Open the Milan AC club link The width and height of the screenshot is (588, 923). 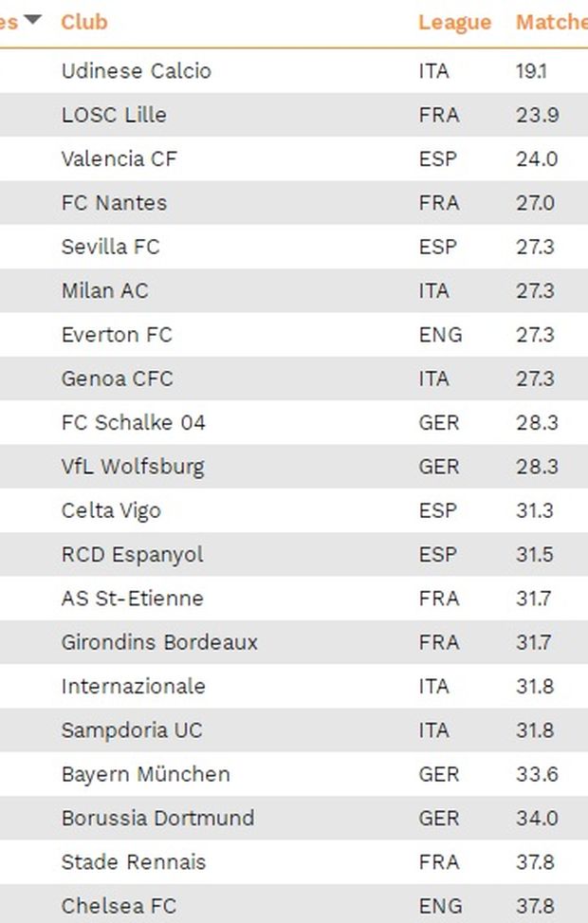104,290
